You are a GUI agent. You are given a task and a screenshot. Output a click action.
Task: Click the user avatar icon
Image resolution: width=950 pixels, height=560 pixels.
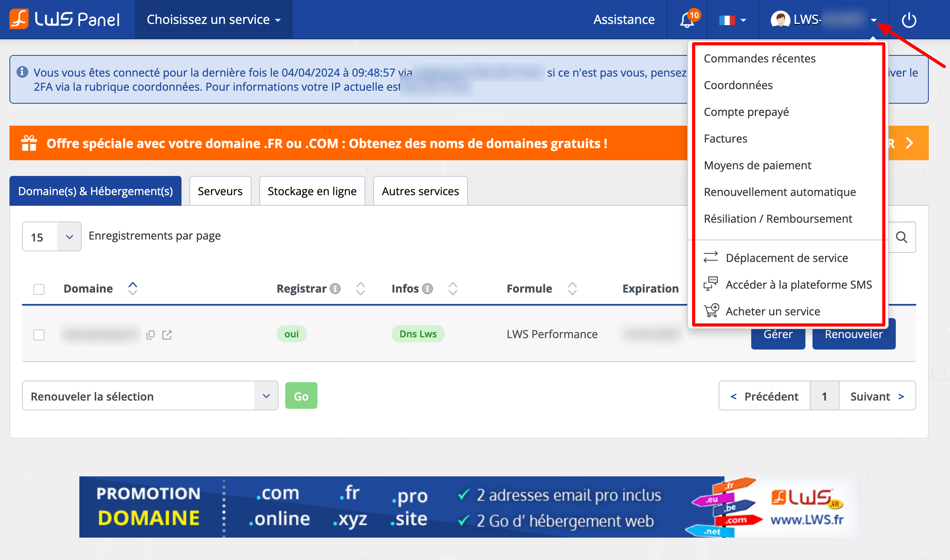780,19
